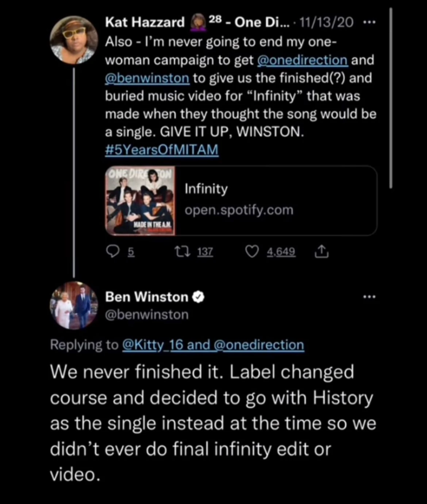Click Ben Winston's verified badge
427x504 pixels.
click(x=198, y=297)
